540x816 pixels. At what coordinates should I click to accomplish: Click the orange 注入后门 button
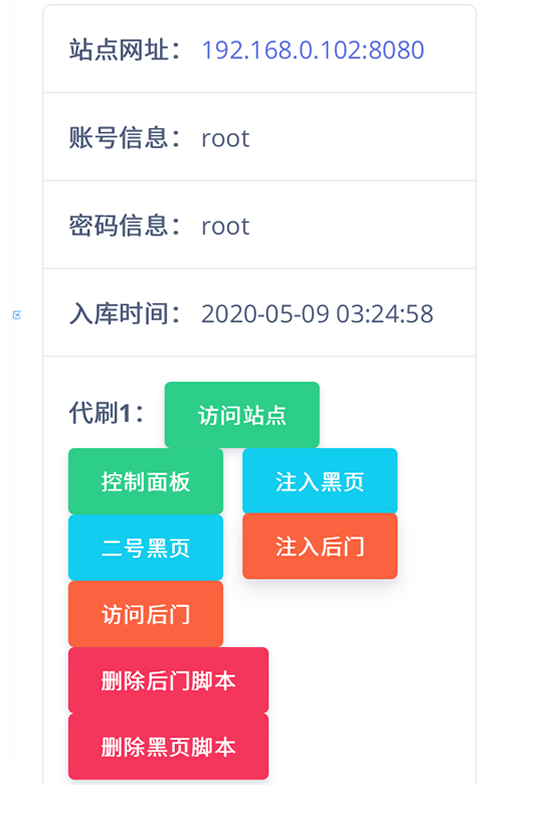320,546
